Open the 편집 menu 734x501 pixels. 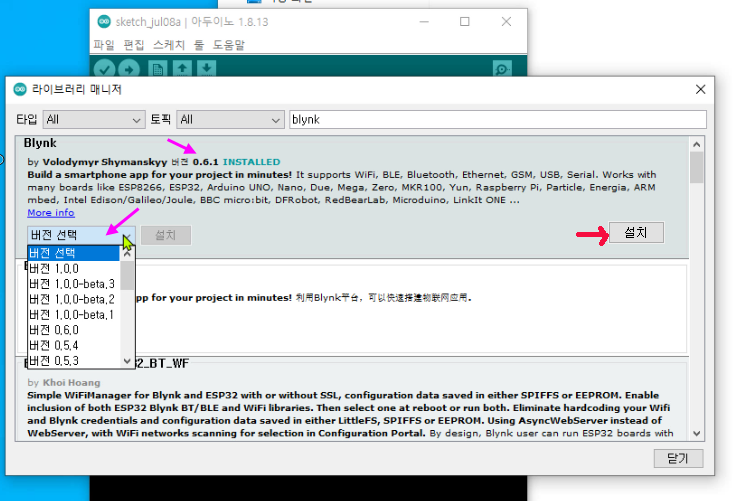pyautogui.click(x=133, y=45)
